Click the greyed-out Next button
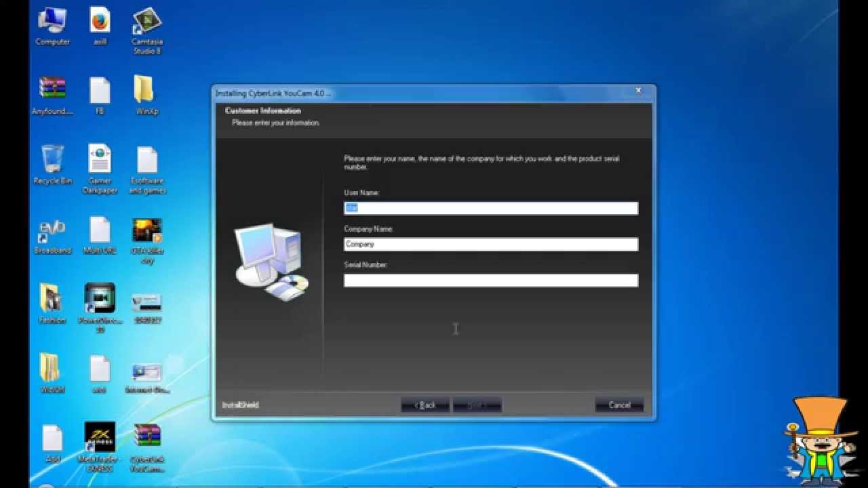This screenshot has height=488, width=868. tap(477, 405)
